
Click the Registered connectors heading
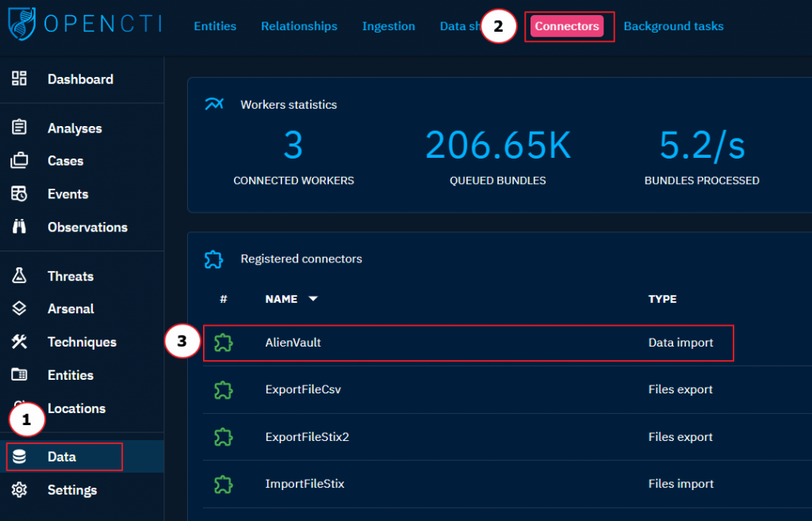click(301, 259)
